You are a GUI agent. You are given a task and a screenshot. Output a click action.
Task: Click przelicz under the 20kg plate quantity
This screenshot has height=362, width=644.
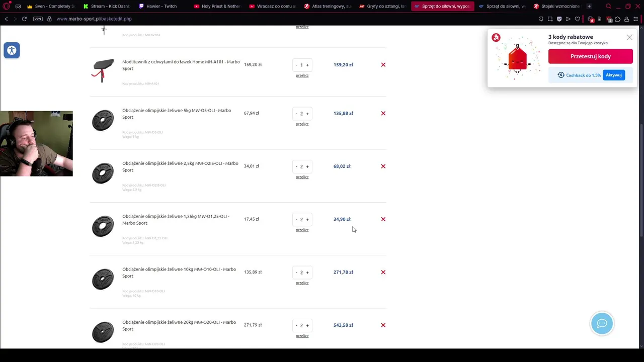[x=302, y=336]
